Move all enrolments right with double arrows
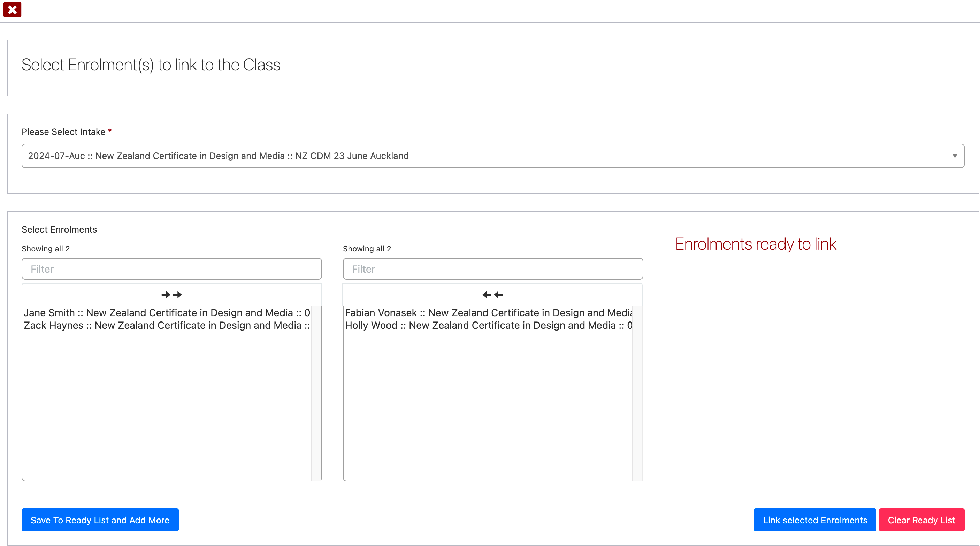 (x=171, y=295)
